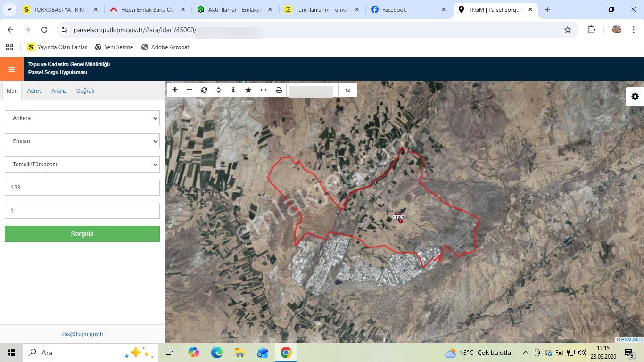Viewport: 644px width, 362px height.
Task: Click the map zoom level field showing 12
Action: [x=347, y=90]
